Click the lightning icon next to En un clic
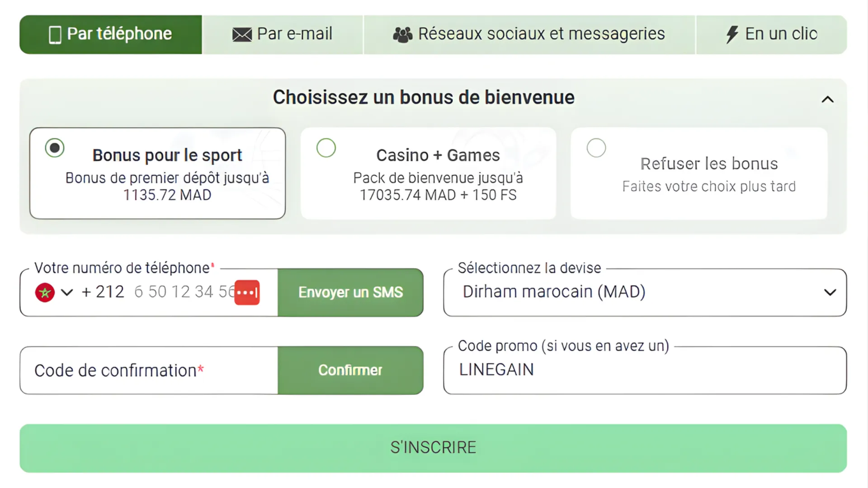 733,33
